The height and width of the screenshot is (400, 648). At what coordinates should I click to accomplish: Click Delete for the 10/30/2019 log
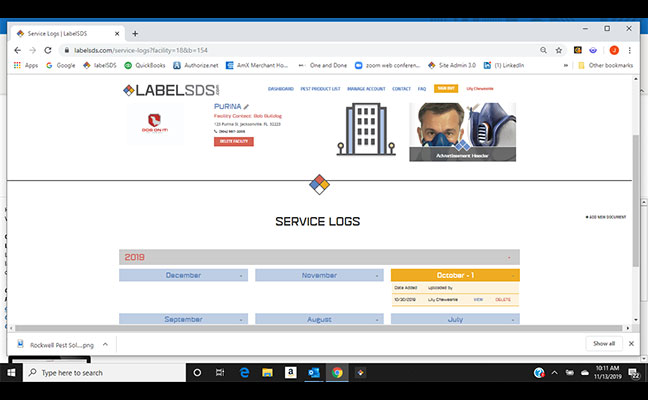[x=503, y=300]
